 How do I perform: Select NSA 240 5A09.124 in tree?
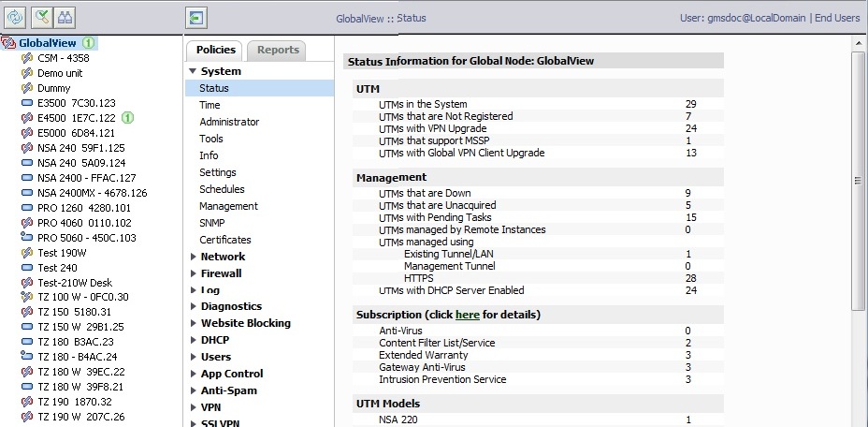[x=81, y=163]
